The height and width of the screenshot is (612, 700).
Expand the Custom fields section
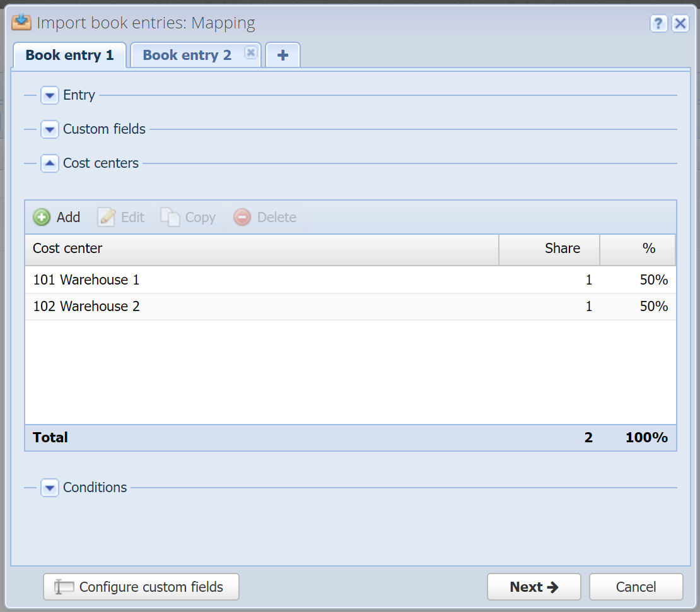tap(50, 129)
